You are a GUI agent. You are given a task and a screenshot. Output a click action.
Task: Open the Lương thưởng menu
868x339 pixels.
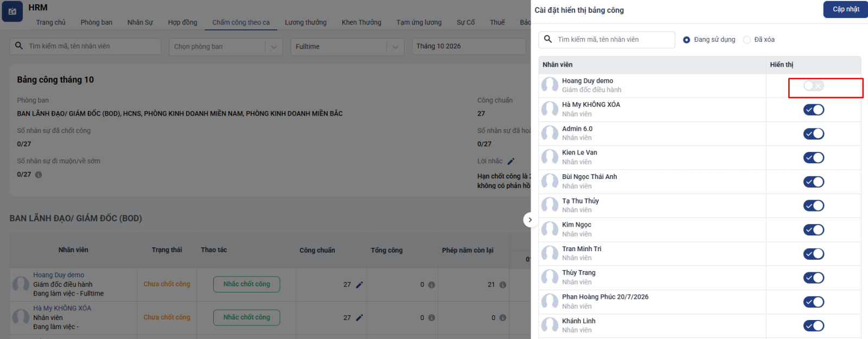[305, 22]
